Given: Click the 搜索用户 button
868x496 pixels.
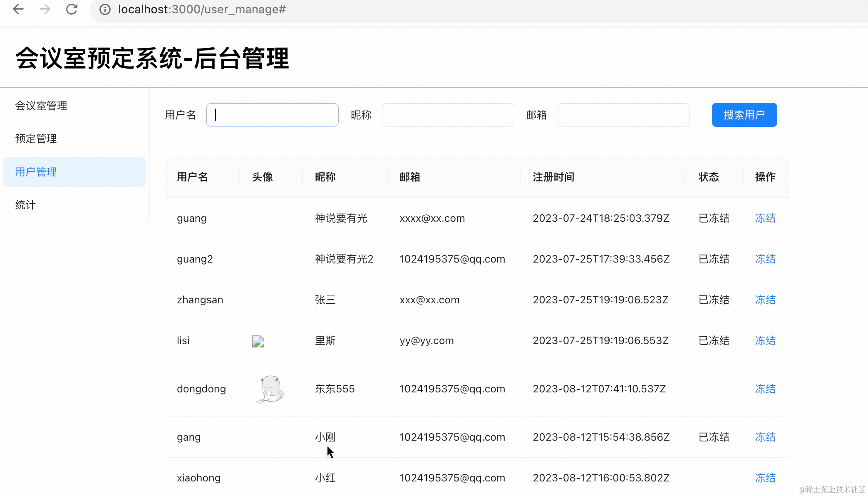Looking at the screenshot, I should pos(744,115).
